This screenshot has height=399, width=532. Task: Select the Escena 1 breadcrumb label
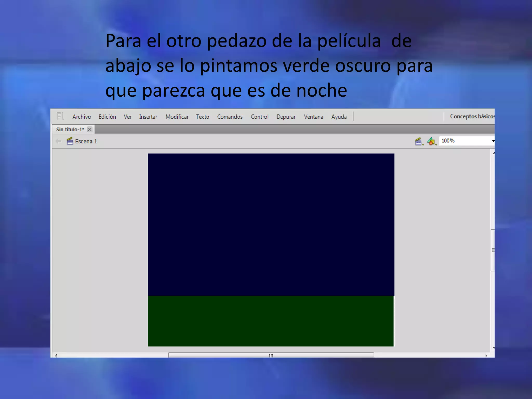coord(86,141)
